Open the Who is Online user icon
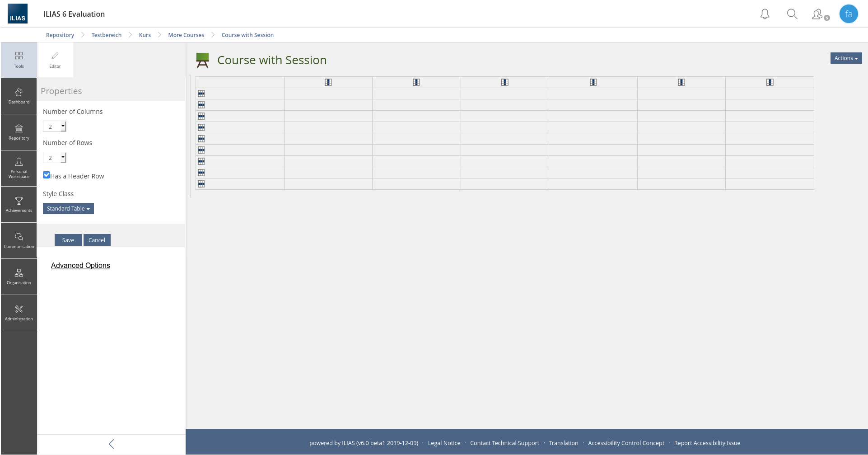Screen dimensions: 868x455 point(820,14)
